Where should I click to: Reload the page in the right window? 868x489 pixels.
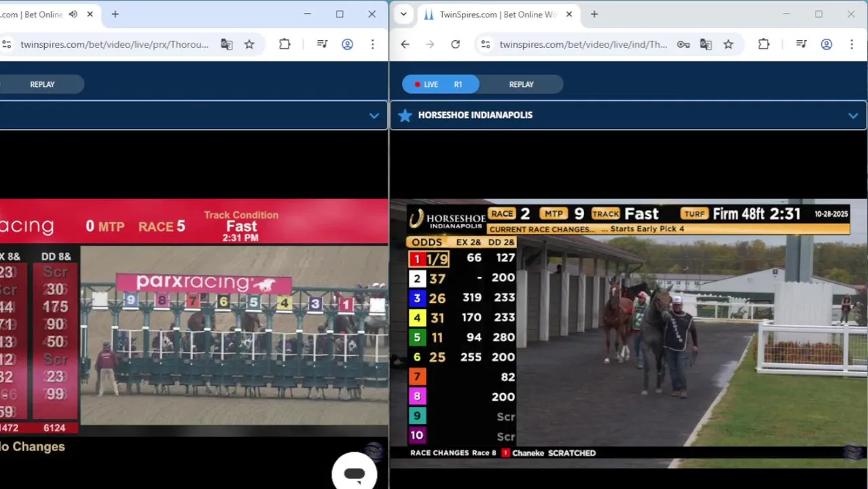[x=455, y=44]
